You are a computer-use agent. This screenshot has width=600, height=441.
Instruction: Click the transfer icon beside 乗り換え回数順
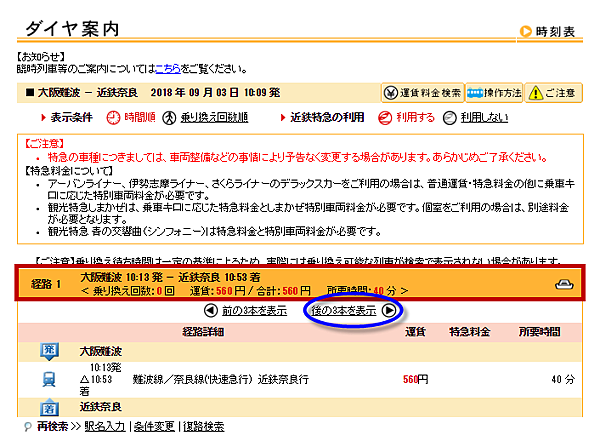169,118
